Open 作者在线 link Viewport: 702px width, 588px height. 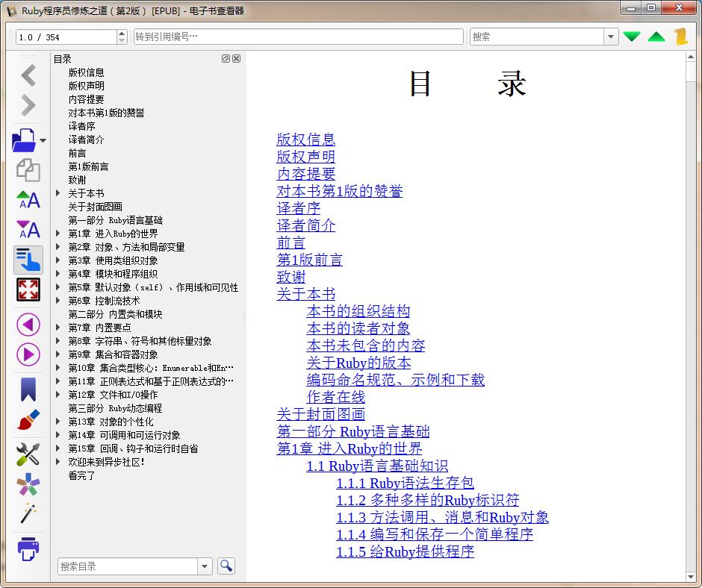coord(336,397)
